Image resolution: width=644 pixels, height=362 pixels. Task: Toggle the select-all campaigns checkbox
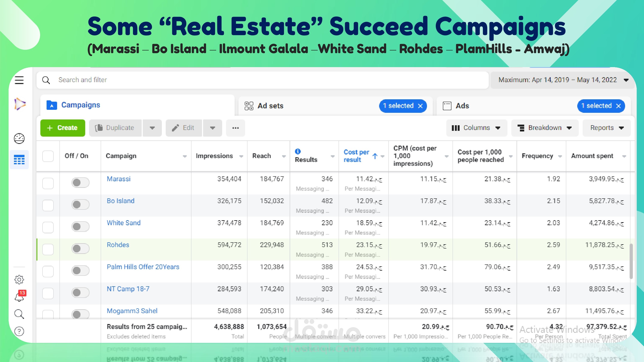(x=48, y=156)
